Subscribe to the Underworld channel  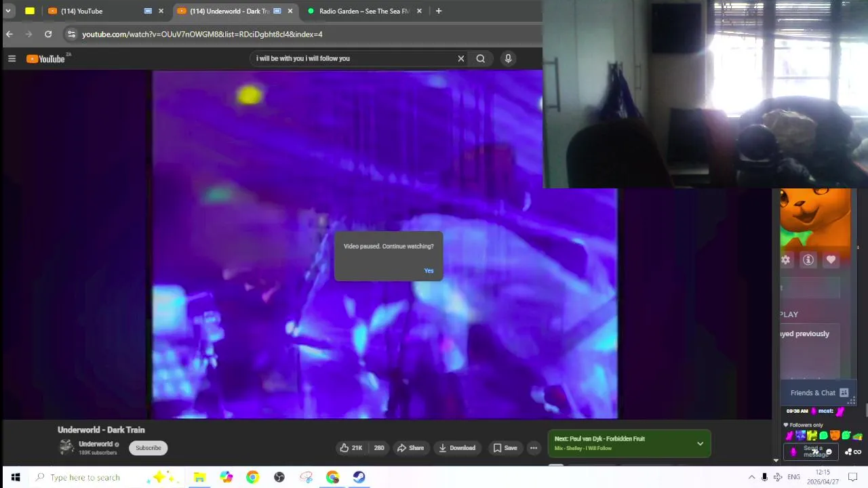[149, 448]
